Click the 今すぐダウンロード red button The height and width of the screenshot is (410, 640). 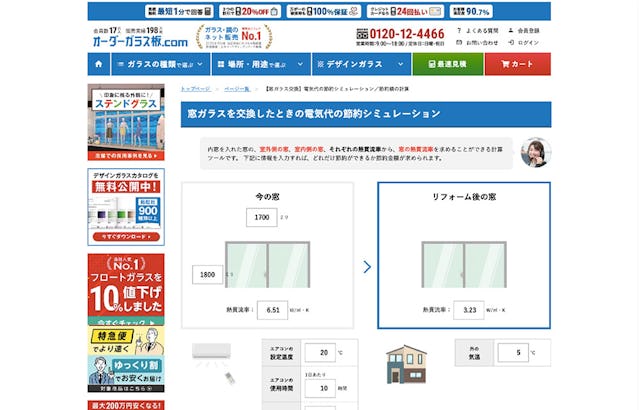click(126, 237)
